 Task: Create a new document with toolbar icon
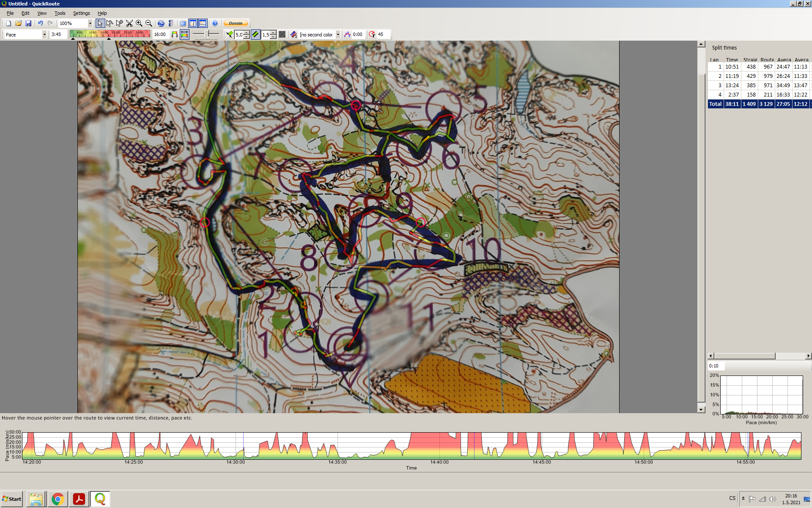click(8, 23)
